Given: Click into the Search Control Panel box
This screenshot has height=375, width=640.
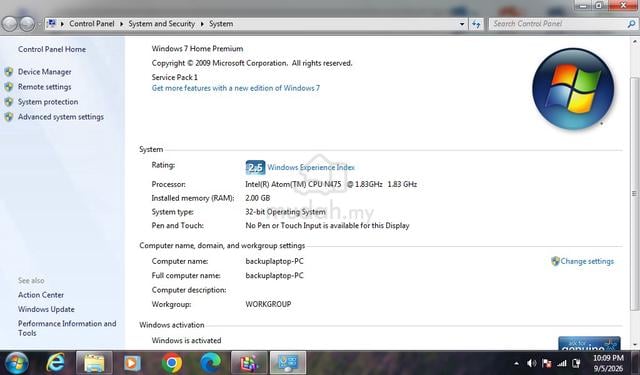Looking at the screenshot, I should coord(557,24).
